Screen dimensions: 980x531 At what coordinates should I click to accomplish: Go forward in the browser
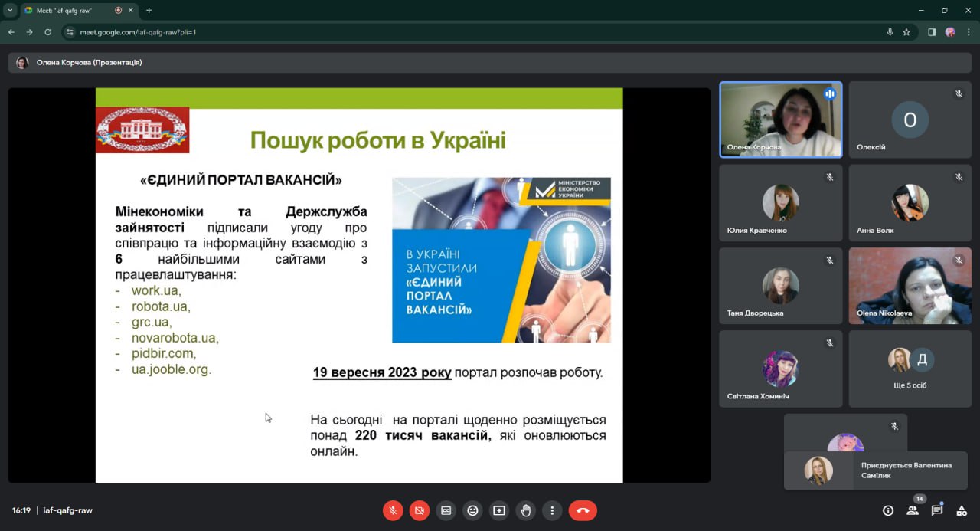click(29, 32)
